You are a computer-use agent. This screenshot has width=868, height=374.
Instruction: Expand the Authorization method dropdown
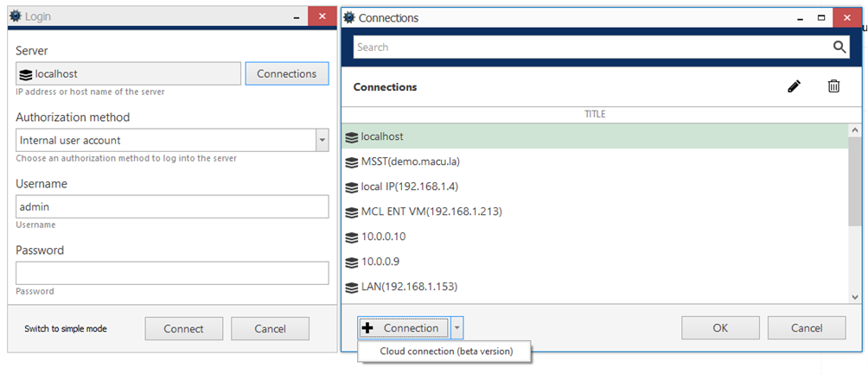322,140
